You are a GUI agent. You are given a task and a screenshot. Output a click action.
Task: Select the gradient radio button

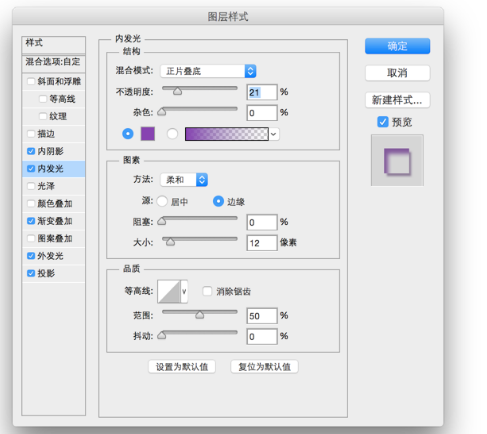pyautogui.click(x=172, y=134)
